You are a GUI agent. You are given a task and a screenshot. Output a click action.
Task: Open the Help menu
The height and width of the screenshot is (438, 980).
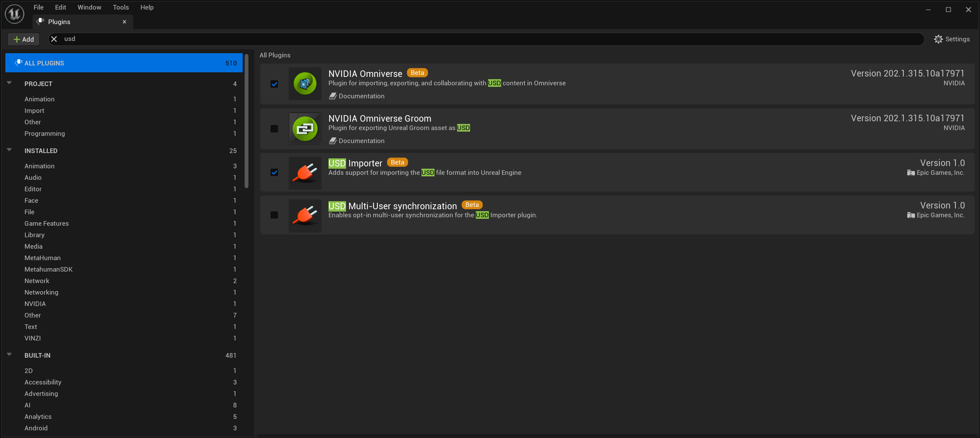[x=147, y=7]
